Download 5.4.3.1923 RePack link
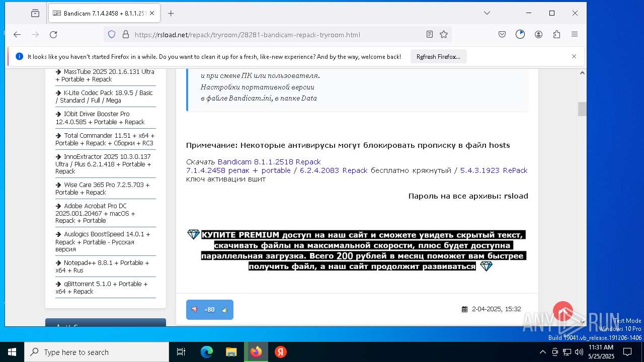Image resolution: width=644 pixels, height=362 pixels. coord(494,170)
